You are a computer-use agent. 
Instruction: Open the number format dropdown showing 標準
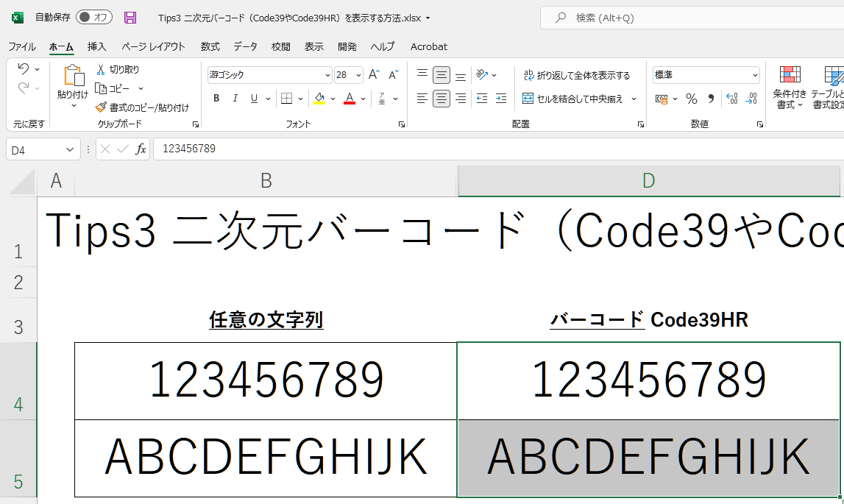[x=755, y=75]
